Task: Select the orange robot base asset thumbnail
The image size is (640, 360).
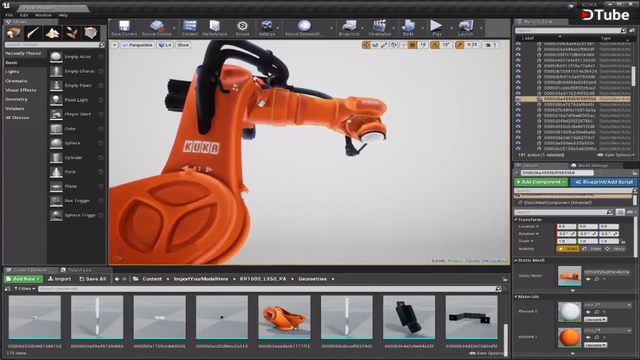Action: [x=284, y=318]
